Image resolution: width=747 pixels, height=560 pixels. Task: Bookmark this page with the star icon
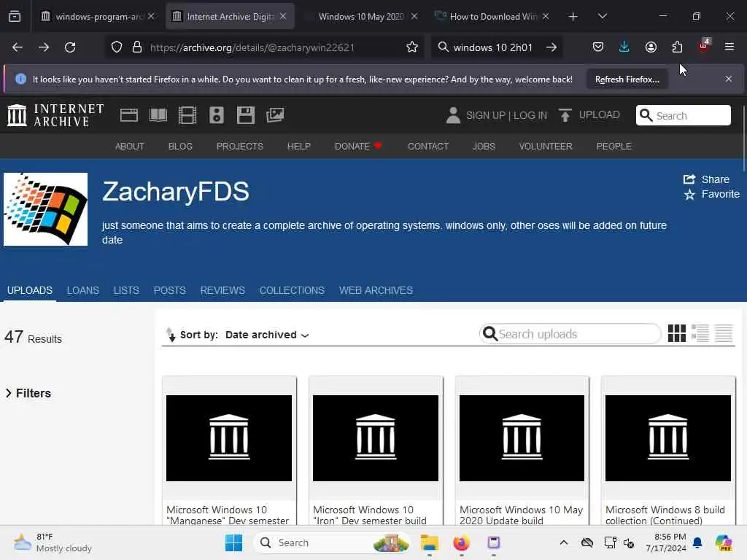tap(412, 47)
